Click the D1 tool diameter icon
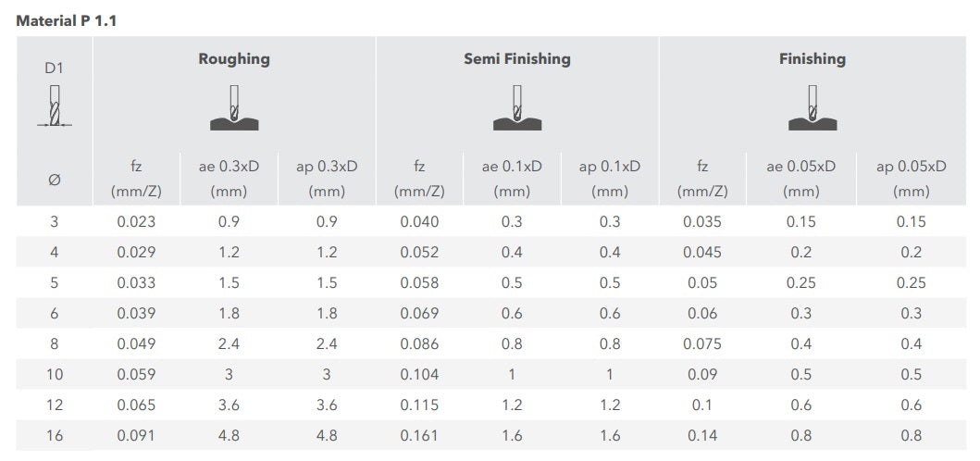The width and height of the screenshot is (980, 461). tap(54, 106)
